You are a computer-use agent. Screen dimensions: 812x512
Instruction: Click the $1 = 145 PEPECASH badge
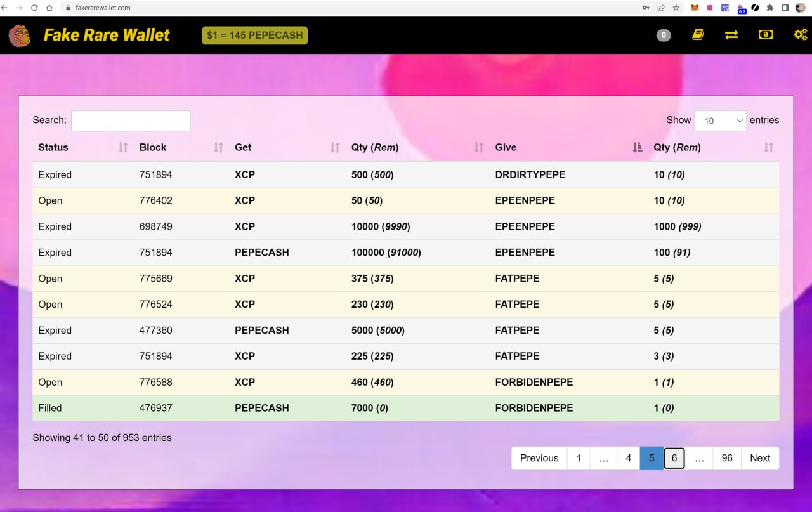coord(255,36)
